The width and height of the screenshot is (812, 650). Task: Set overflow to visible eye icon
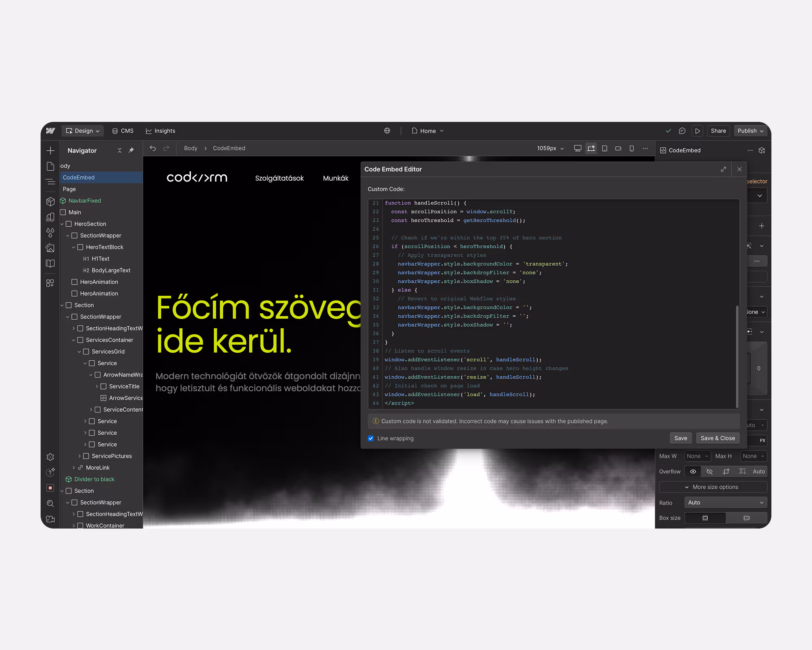point(693,472)
